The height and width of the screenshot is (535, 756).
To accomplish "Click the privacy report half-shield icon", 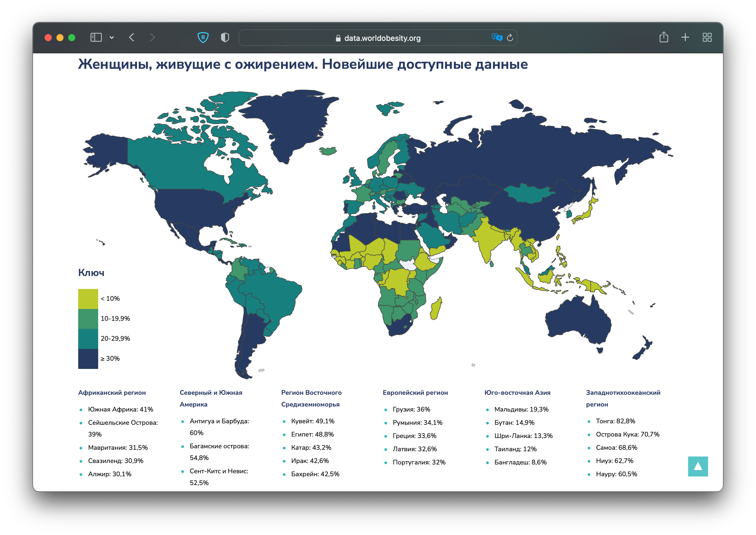I will tap(225, 38).
